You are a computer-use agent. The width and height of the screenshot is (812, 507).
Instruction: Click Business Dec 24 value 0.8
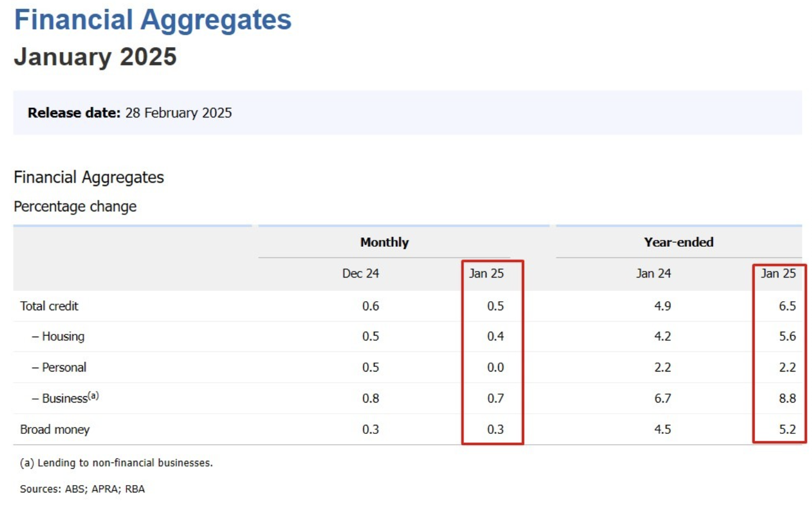tap(371, 398)
